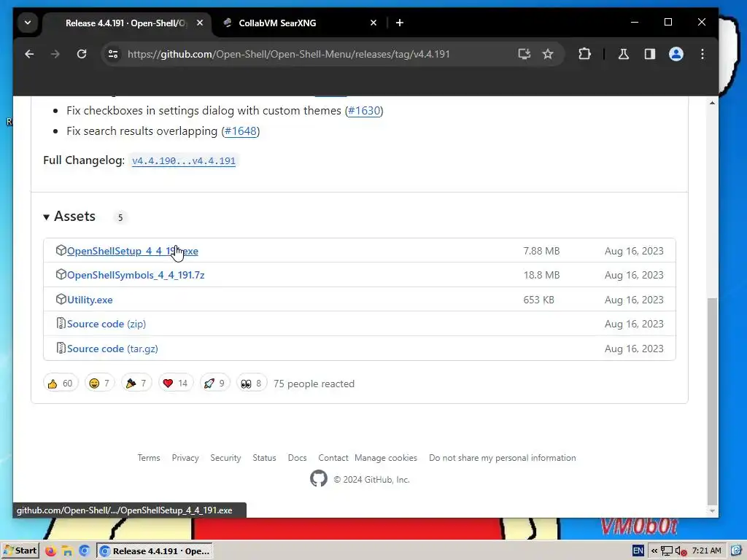Viewport: 747px width, 560px height.
Task: Click package icon beside OpenShellSymbols file
Action: pyautogui.click(x=61, y=274)
